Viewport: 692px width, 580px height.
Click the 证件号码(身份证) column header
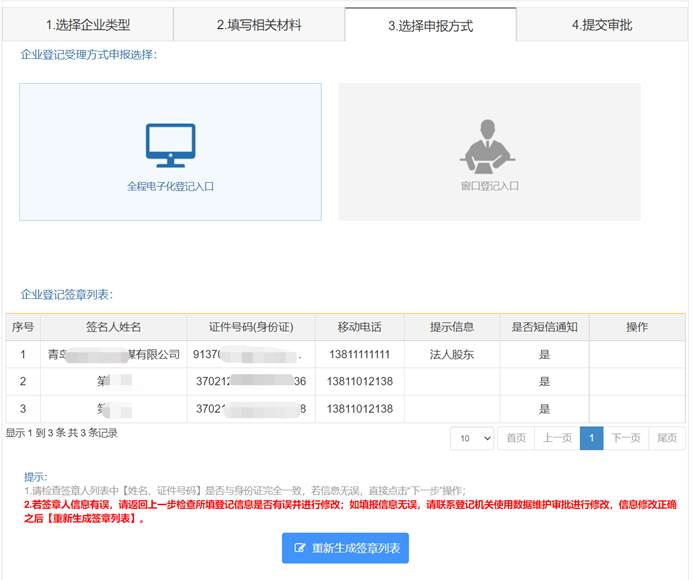click(250, 327)
